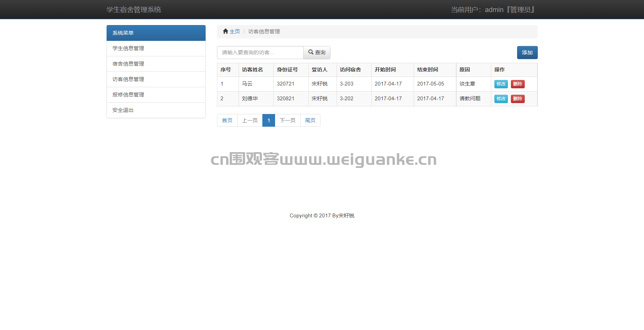Open 学生宿舍管理系统 brand link
644x330 pixels.
click(x=134, y=10)
